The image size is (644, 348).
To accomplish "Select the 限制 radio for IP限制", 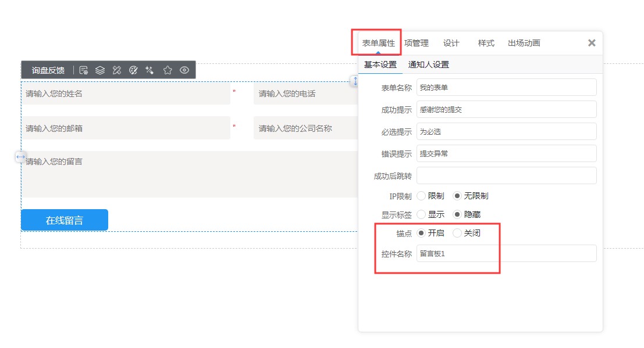I will coord(422,196).
